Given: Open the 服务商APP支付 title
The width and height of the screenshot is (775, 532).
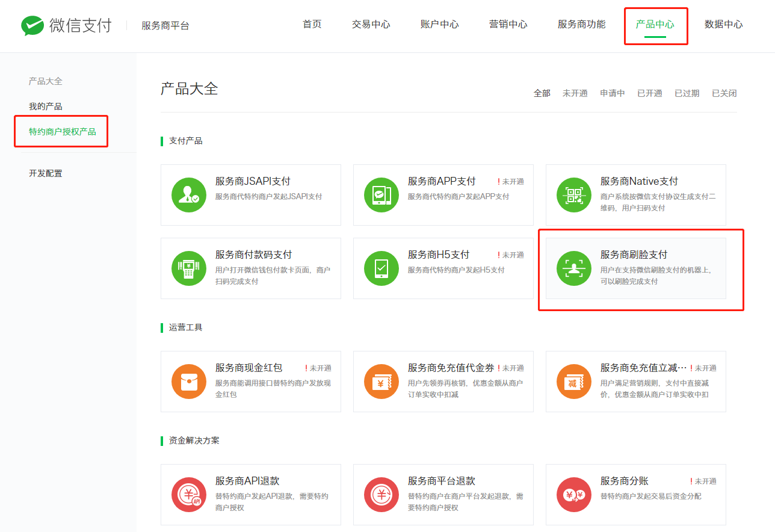Looking at the screenshot, I should click(442, 181).
